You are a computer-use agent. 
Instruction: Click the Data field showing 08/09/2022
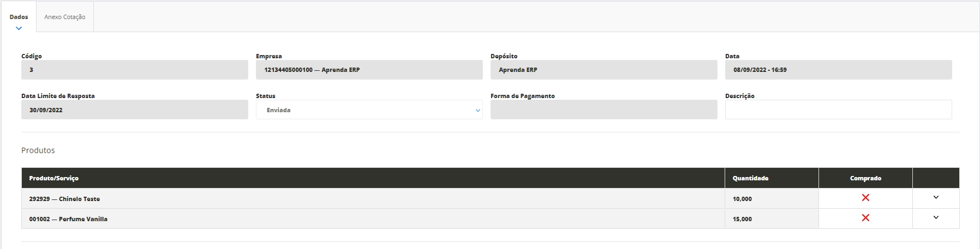838,70
